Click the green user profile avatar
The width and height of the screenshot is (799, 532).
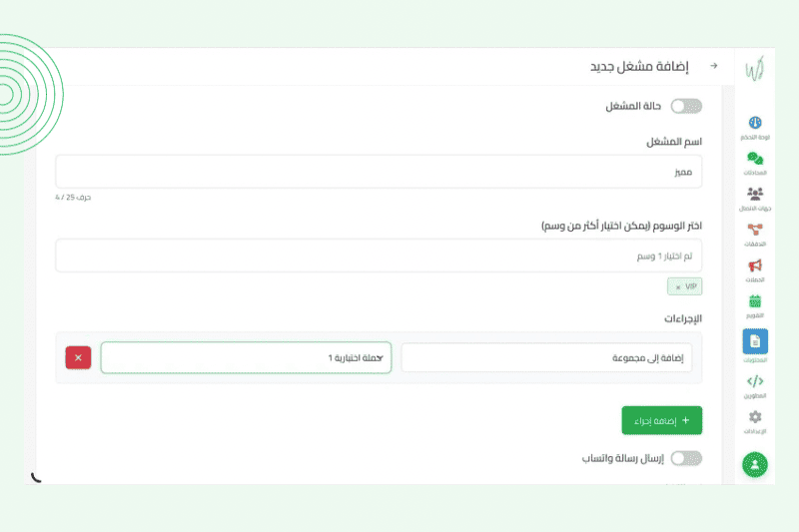coord(755,464)
